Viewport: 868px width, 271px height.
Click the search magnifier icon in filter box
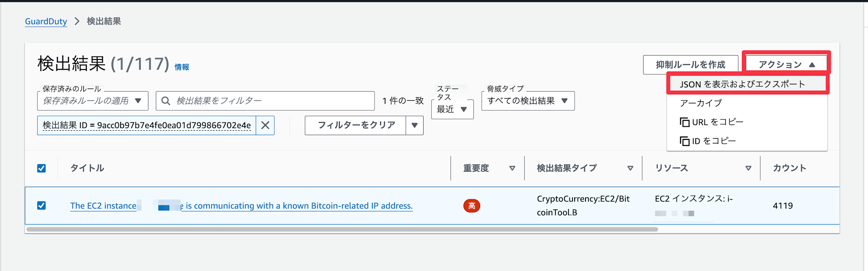[166, 101]
